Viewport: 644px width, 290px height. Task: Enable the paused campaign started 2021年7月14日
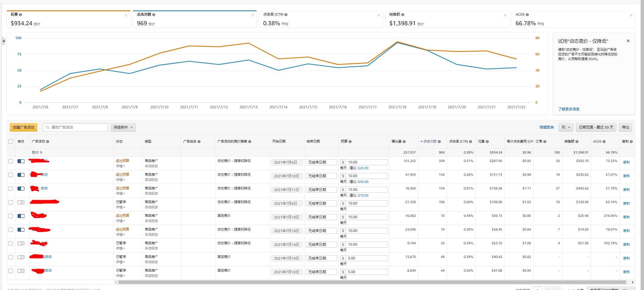coord(21,243)
